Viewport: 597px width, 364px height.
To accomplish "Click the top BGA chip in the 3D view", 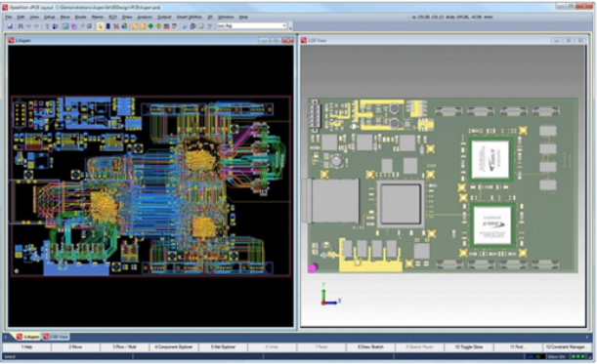I will 490,159.
